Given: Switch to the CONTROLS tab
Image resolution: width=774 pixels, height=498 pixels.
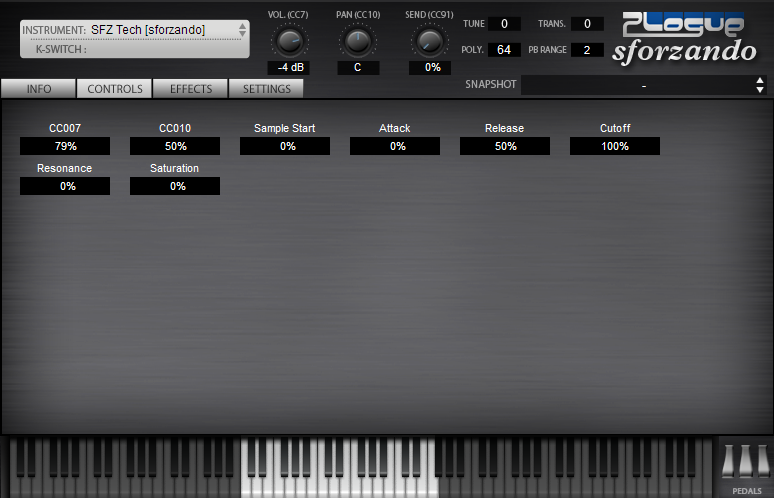Looking at the screenshot, I should pyautogui.click(x=115, y=89).
